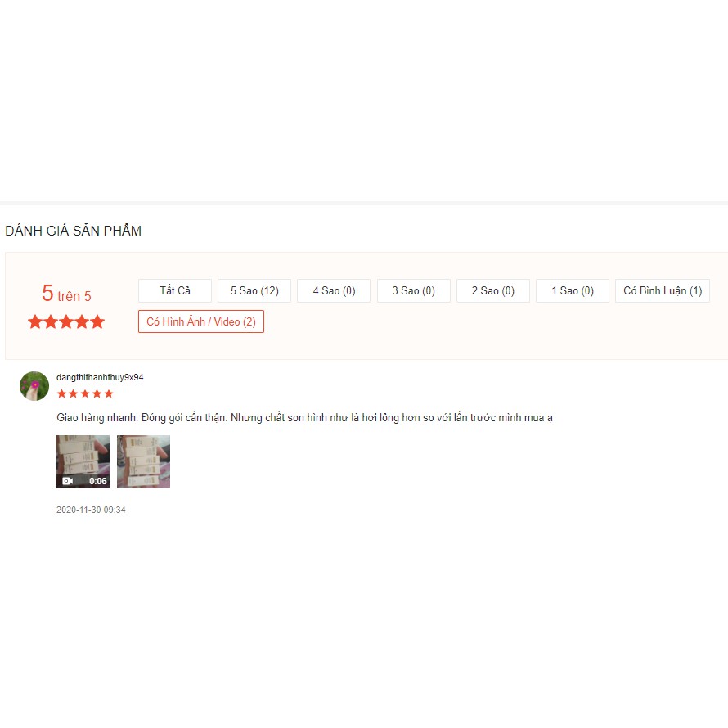Click the first red star in the rating summary

tap(34, 321)
